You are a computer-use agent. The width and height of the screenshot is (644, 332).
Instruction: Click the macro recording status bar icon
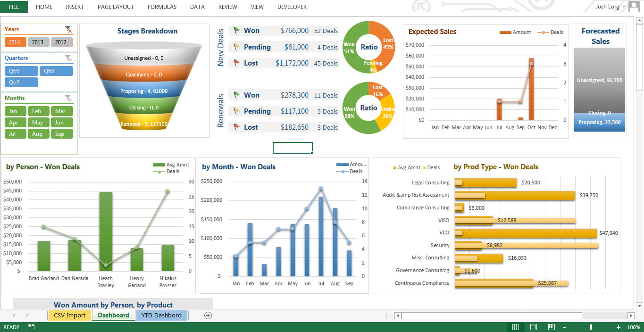point(31,327)
